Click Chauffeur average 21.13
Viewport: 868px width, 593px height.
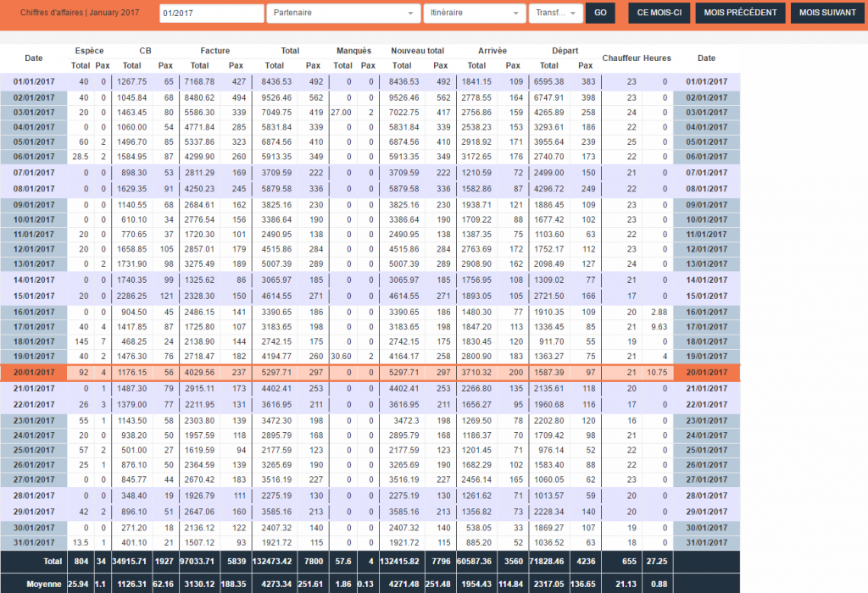[x=626, y=584]
